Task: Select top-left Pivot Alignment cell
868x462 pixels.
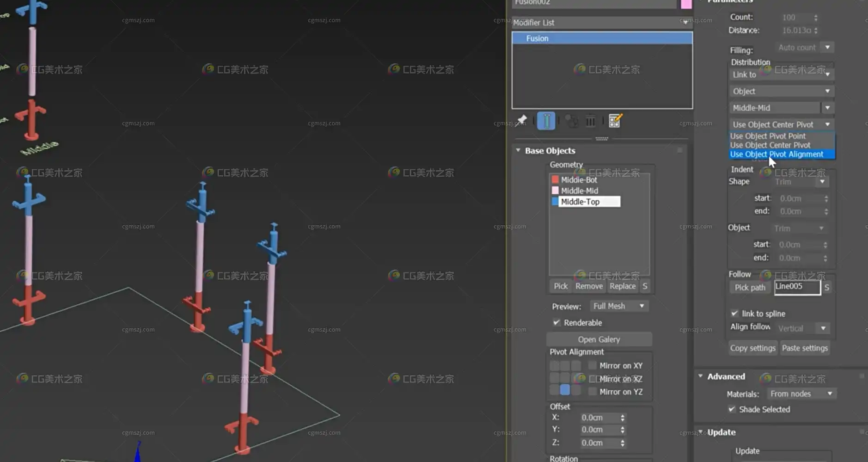Action: 555,366
